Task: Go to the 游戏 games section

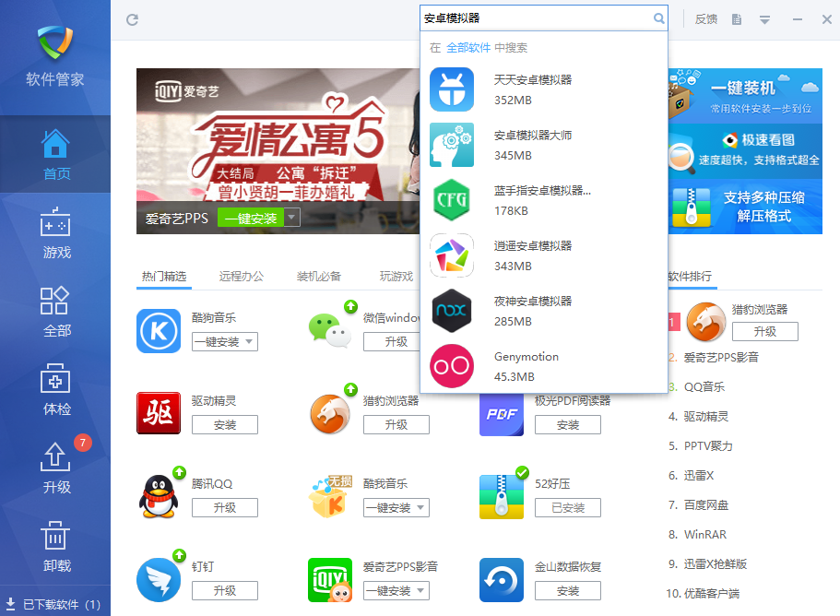Action: 55,233
